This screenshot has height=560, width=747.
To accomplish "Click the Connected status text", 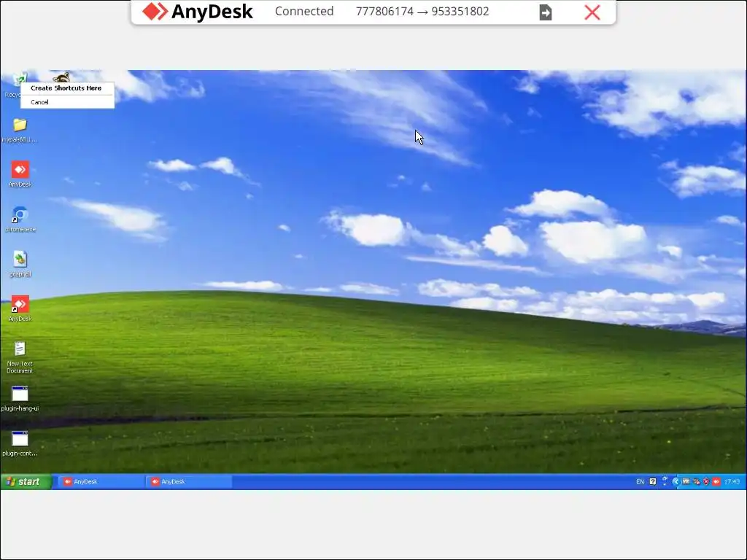I will point(304,12).
